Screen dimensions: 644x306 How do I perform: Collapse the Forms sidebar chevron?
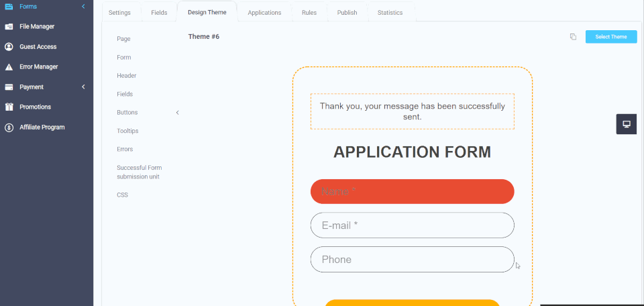click(x=83, y=7)
